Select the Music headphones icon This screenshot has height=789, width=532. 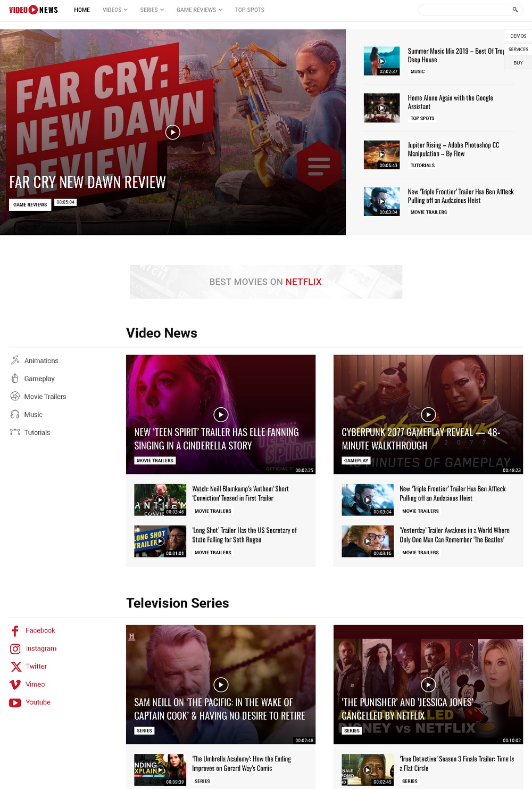(x=15, y=415)
